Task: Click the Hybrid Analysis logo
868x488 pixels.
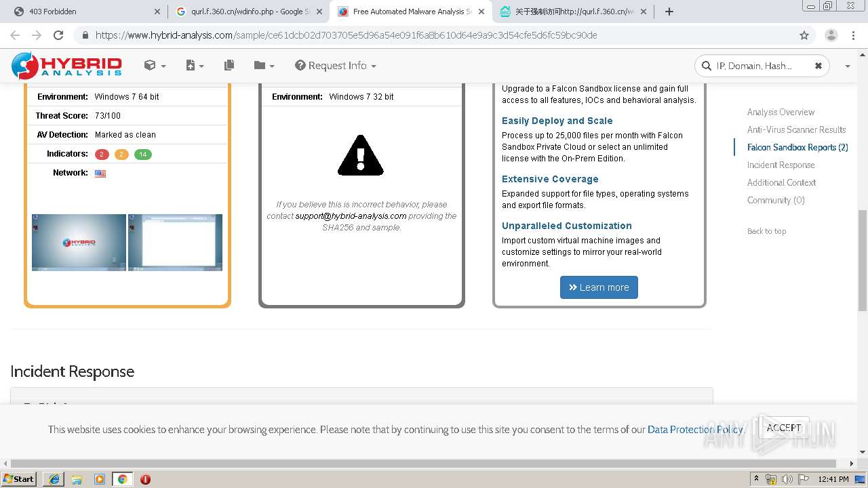Action: click(x=66, y=65)
